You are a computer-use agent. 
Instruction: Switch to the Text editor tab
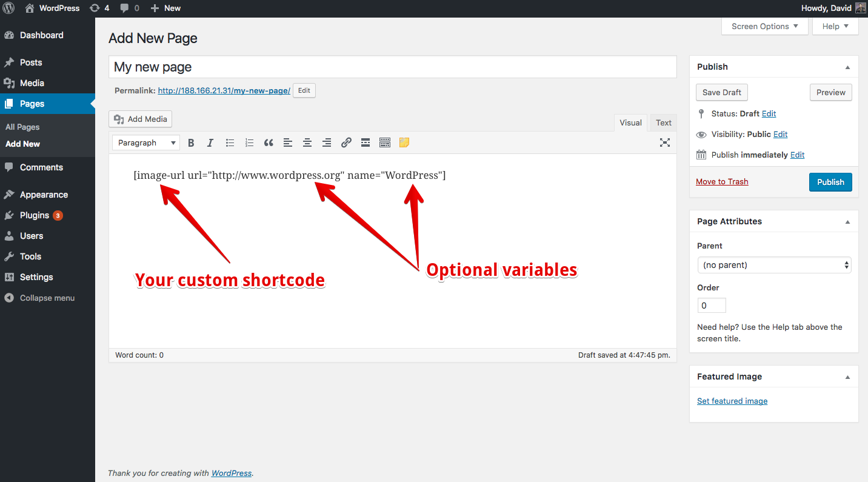(x=664, y=122)
